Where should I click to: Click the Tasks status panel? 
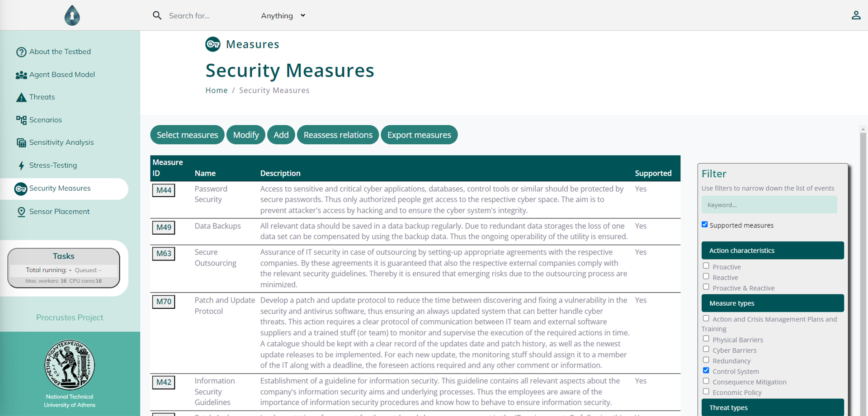pos(64,268)
